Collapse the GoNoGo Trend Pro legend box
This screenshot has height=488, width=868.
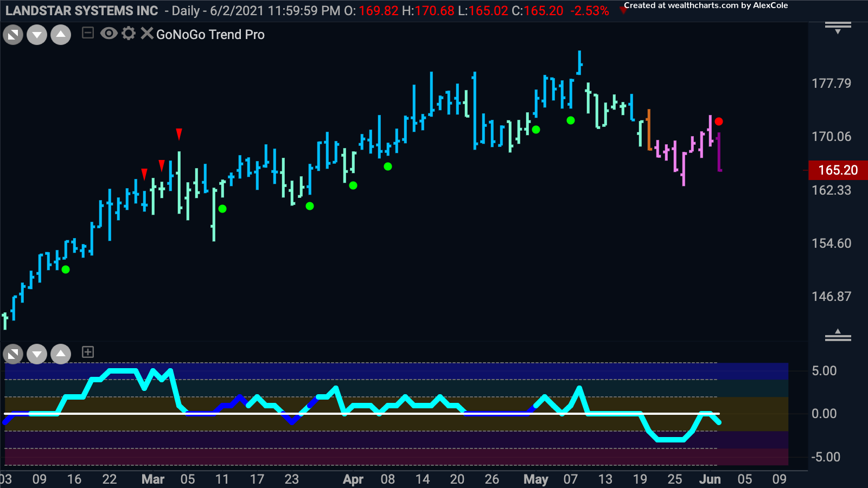click(x=88, y=34)
